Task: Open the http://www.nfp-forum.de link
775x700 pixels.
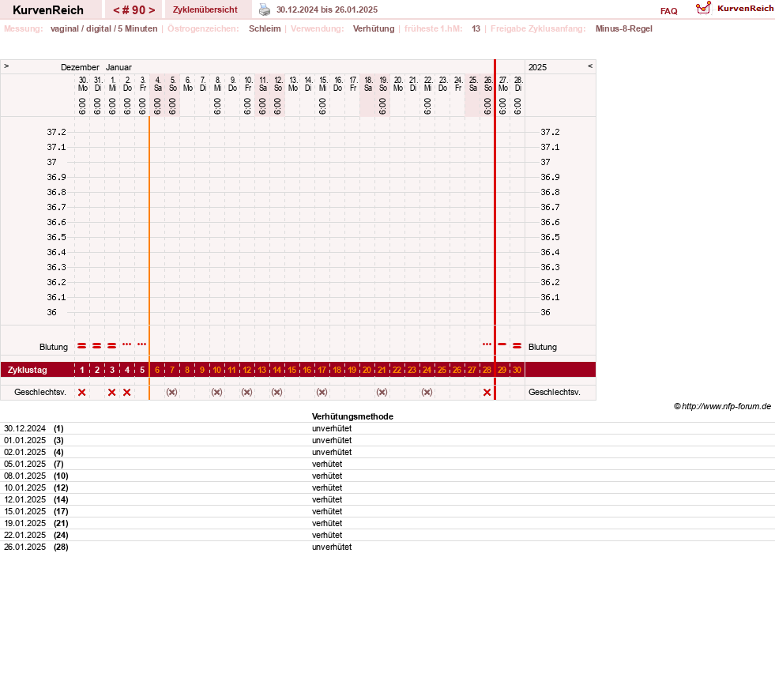Action: click(x=726, y=406)
